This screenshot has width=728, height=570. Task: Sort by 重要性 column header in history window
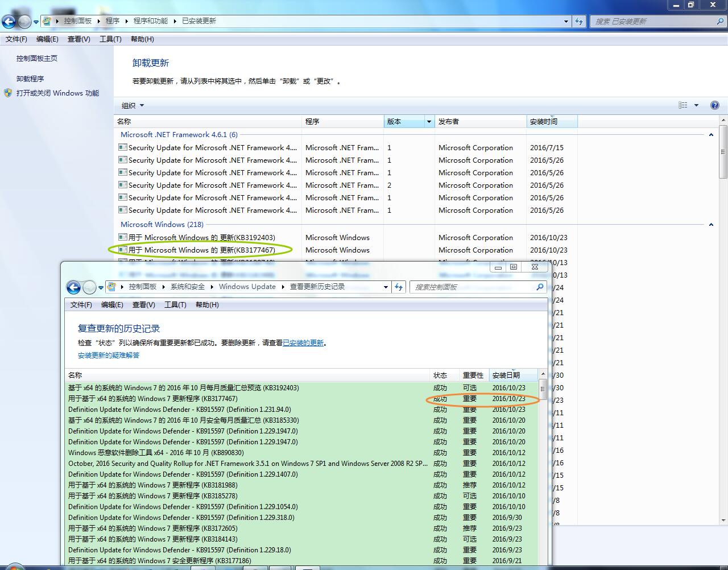click(473, 375)
